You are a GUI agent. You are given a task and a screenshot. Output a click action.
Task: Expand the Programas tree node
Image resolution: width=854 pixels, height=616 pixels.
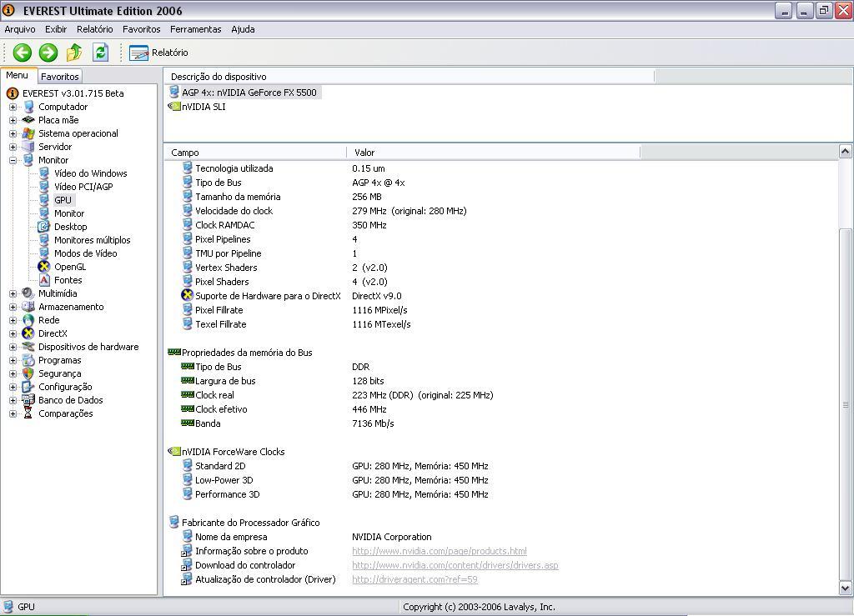click(13, 360)
